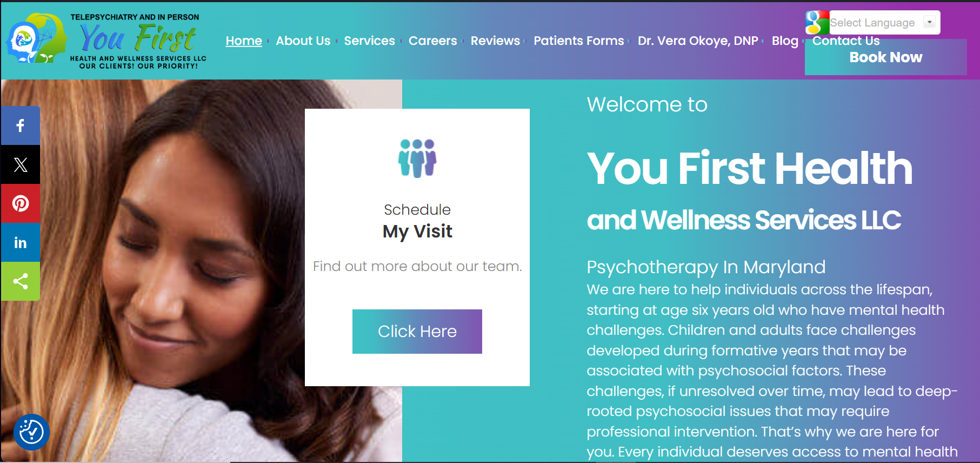
Task: Click the Google Translate icon
Action: click(817, 23)
